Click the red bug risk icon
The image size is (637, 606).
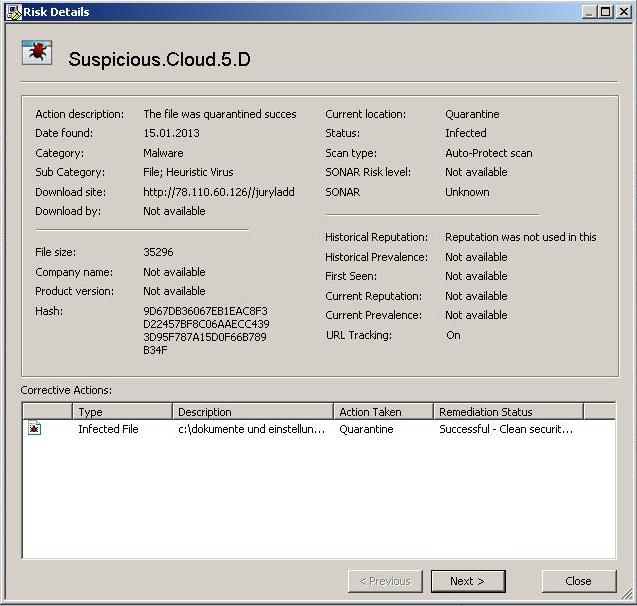pyautogui.click(x=37, y=52)
